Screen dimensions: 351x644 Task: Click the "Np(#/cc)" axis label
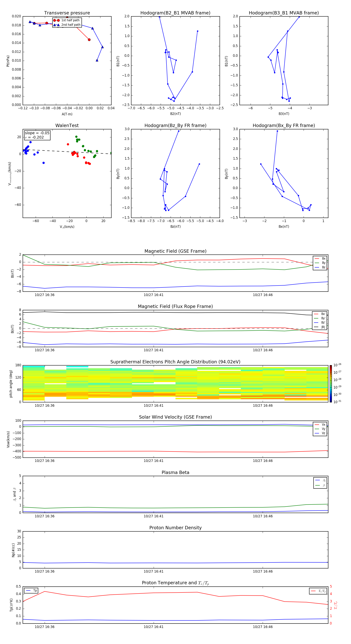pos(13,550)
